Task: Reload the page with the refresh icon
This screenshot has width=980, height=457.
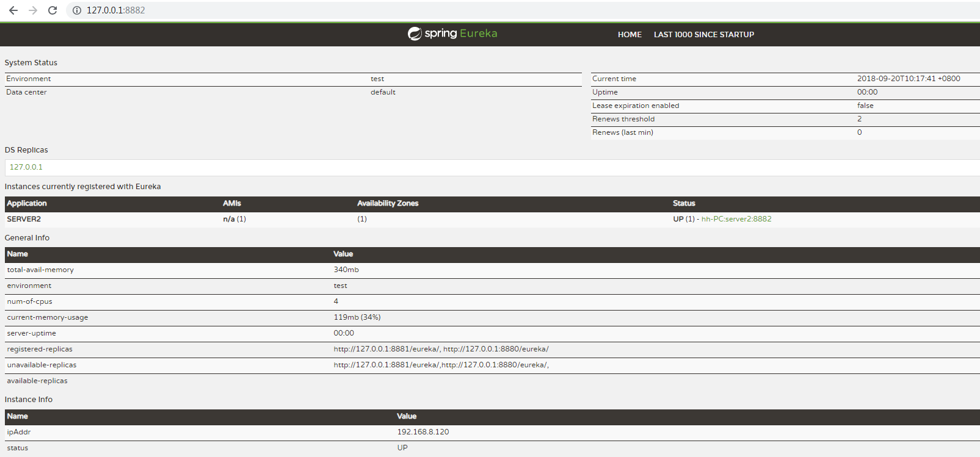Action: click(x=53, y=10)
